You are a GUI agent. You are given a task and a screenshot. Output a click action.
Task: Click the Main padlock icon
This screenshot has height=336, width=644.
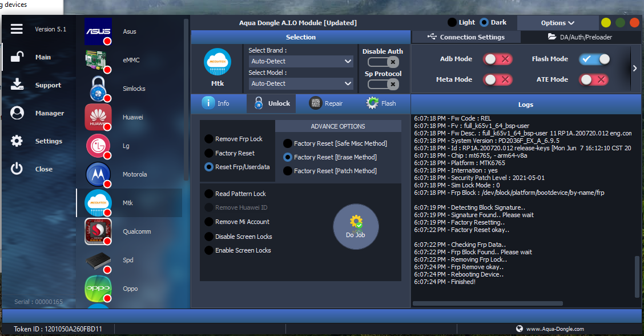[17, 57]
